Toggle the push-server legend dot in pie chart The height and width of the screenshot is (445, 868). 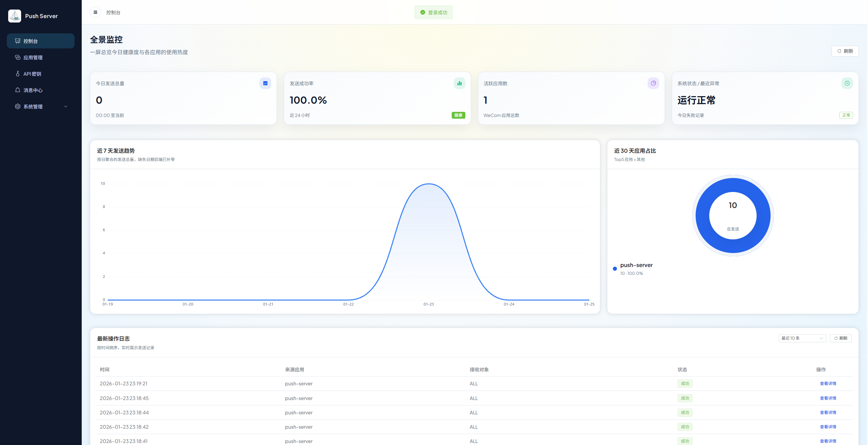(615, 269)
